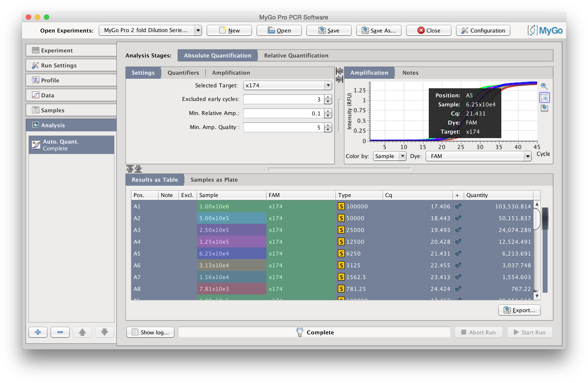
Task: Toggle the checkmark in row A7
Action: tap(458, 277)
